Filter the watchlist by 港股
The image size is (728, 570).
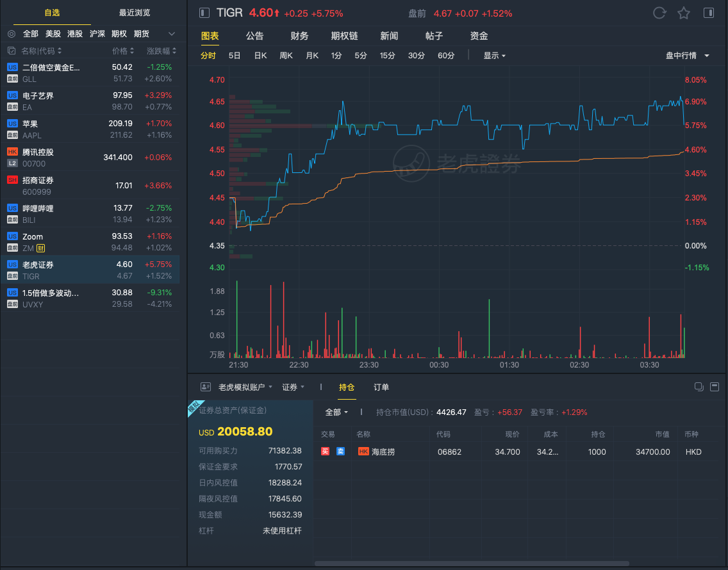75,34
